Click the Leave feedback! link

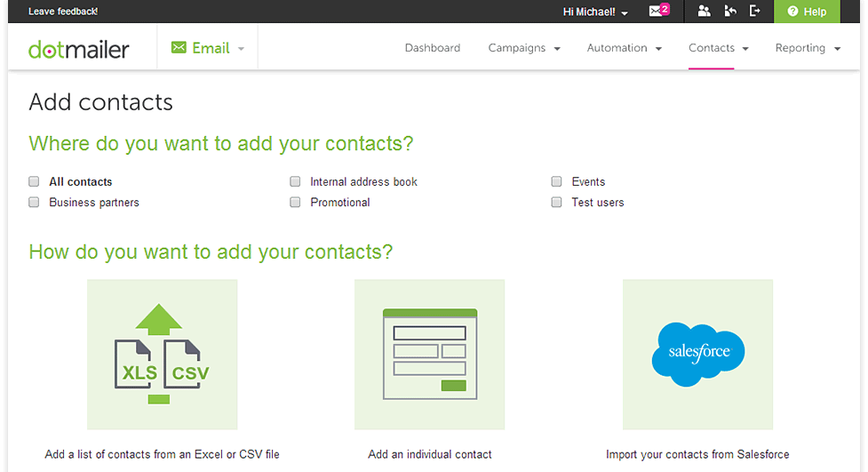click(x=63, y=11)
